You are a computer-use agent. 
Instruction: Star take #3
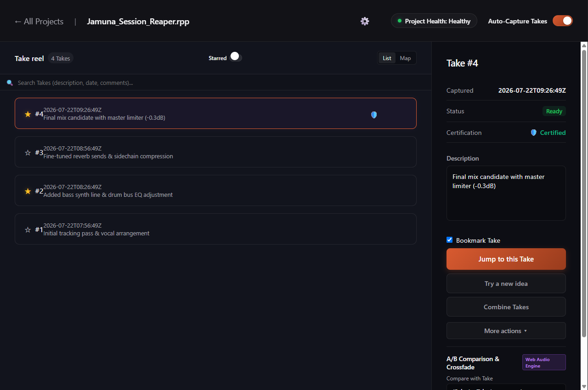[x=28, y=152]
